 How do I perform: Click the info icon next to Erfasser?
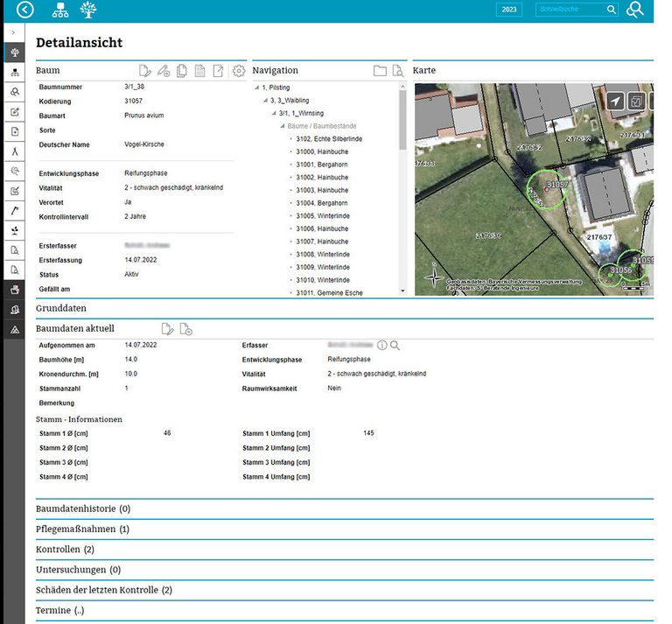381,345
